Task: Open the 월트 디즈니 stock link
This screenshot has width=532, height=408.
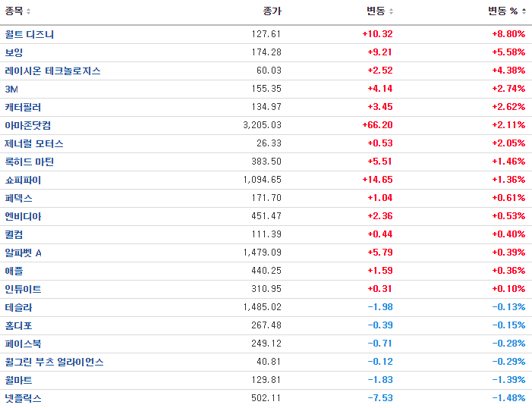Action: pyautogui.click(x=29, y=34)
